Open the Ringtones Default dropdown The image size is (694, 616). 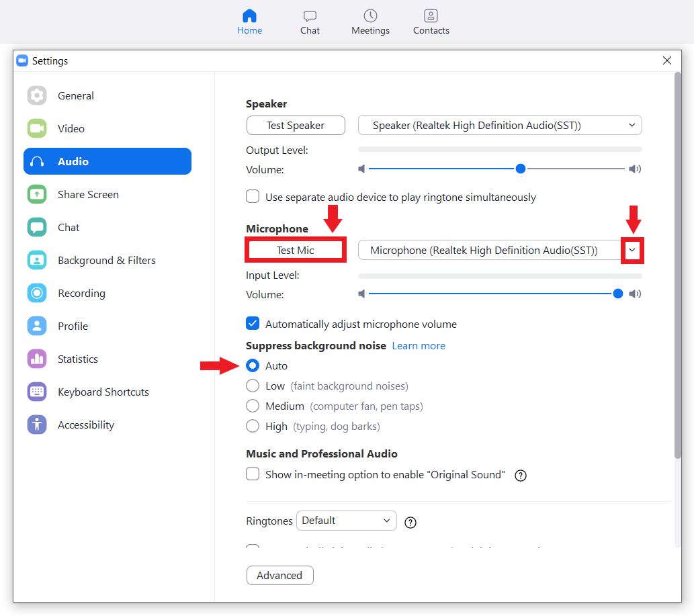tap(346, 521)
